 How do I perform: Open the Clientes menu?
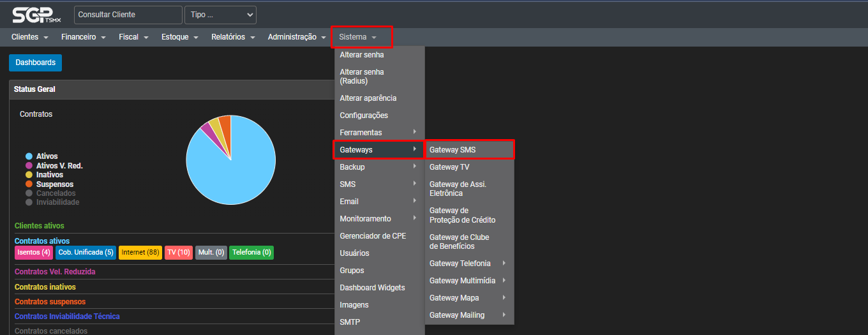(29, 37)
